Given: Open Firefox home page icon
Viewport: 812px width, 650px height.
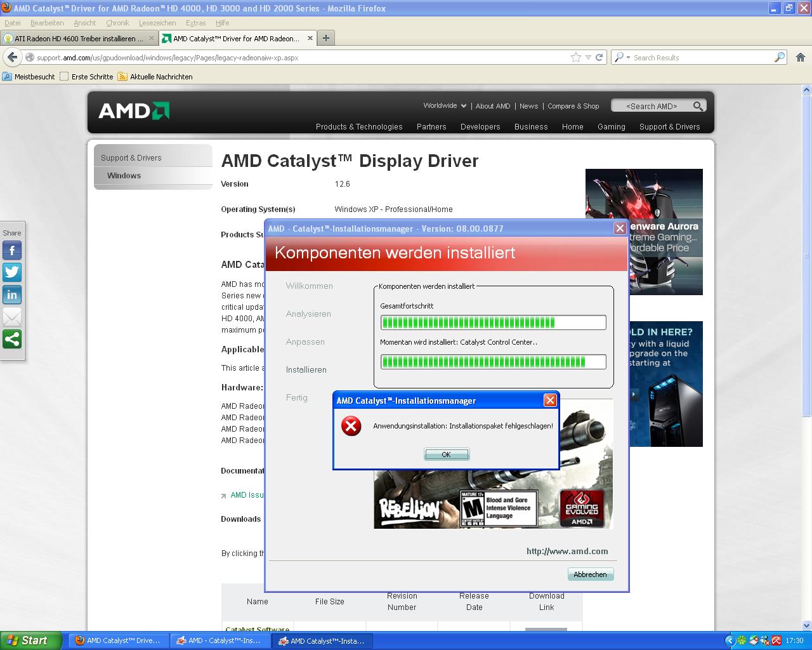Looking at the screenshot, I should click(800, 57).
